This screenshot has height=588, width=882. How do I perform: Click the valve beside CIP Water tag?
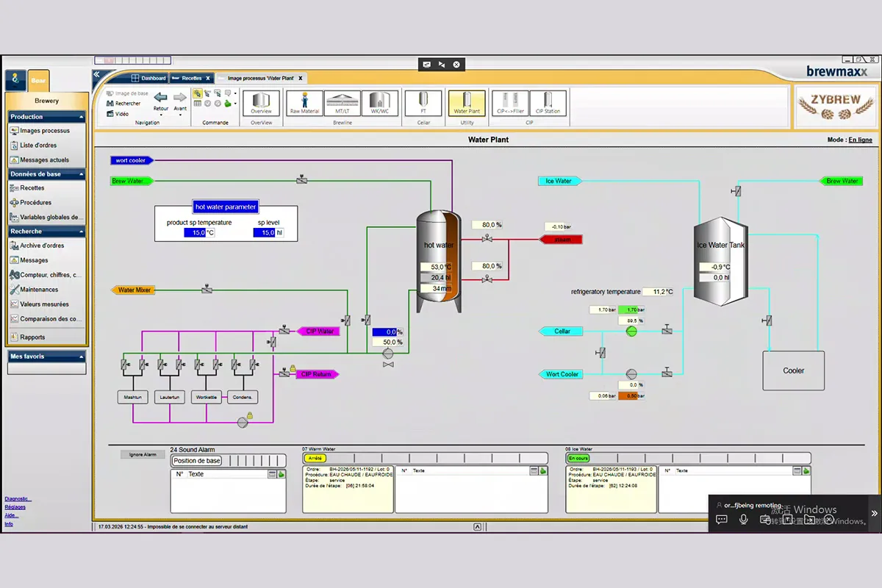(284, 331)
